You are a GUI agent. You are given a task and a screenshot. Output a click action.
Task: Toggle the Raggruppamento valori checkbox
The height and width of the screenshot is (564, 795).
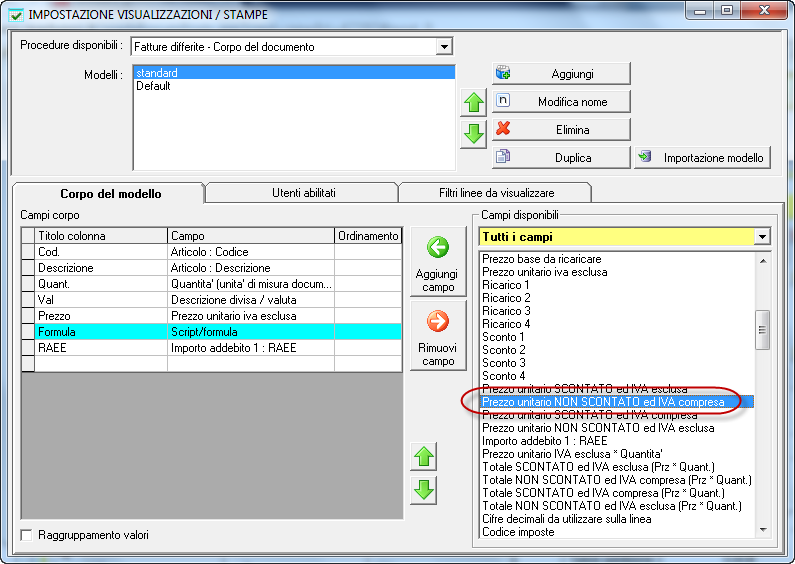[26, 535]
